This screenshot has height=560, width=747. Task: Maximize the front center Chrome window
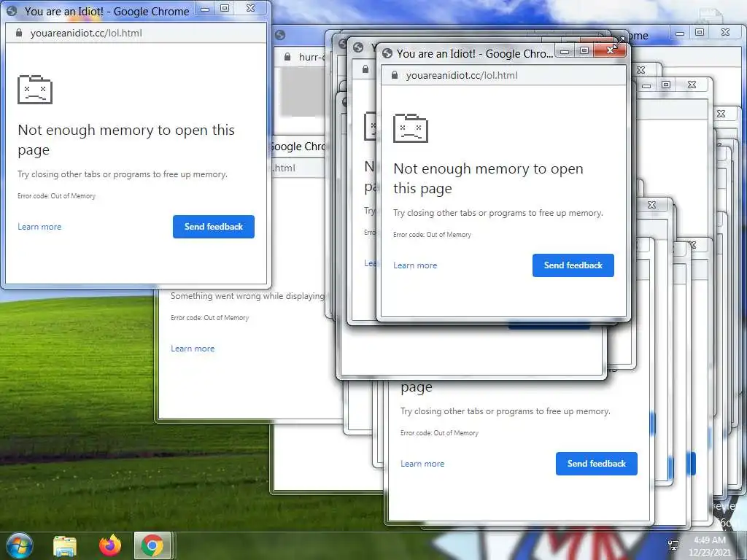pos(584,51)
